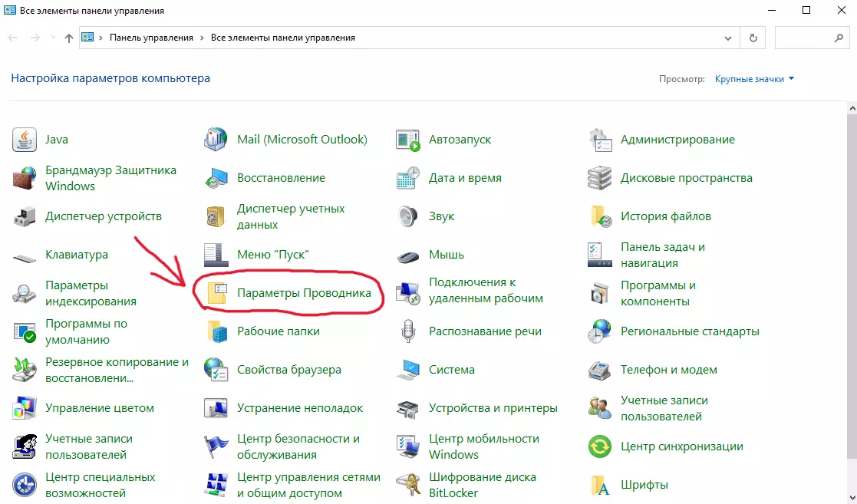Expand the address bar history dropdown arrow
The width and height of the screenshot is (857, 504).
727,38
